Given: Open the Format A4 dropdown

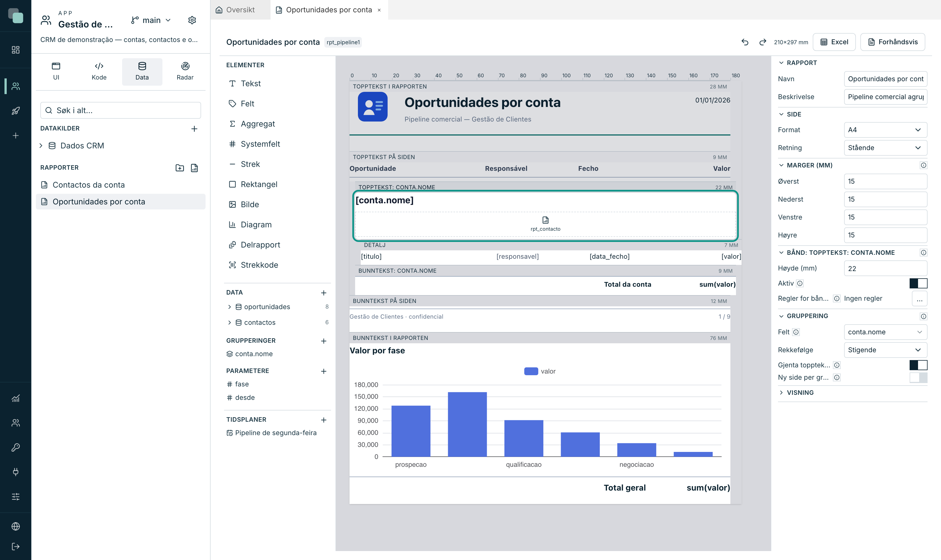Looking at the screenshot, I should pyautogui.click(x=885, y=130).
